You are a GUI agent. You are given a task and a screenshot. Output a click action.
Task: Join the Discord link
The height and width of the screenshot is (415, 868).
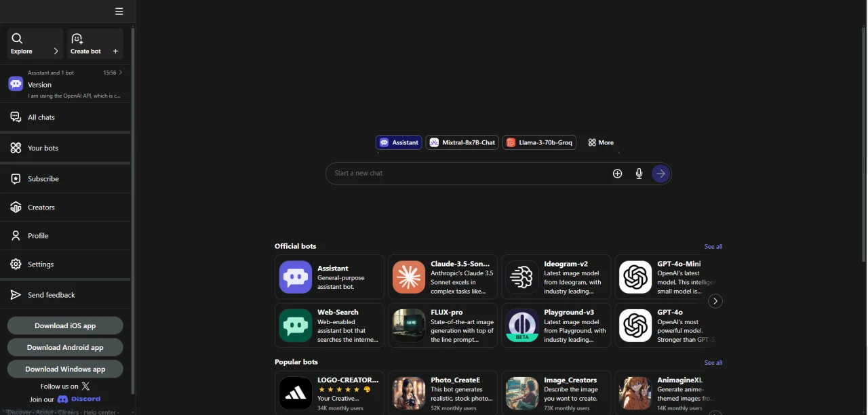click(x=65, y=399)
